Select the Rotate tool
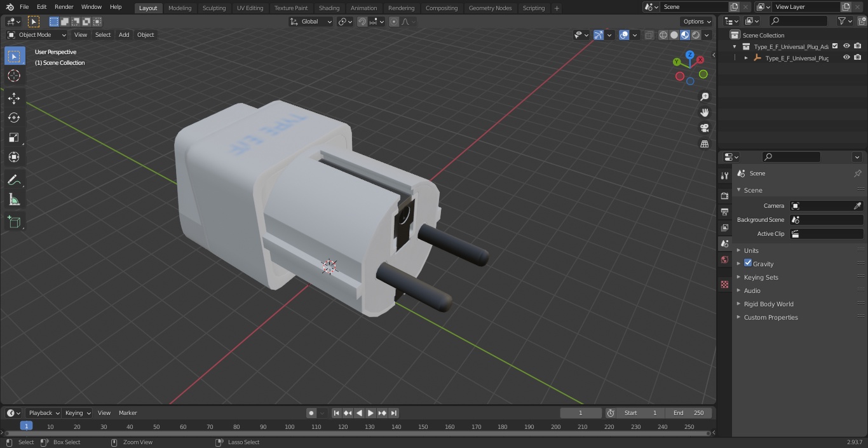The image size is (868, 448). [14, 118]
